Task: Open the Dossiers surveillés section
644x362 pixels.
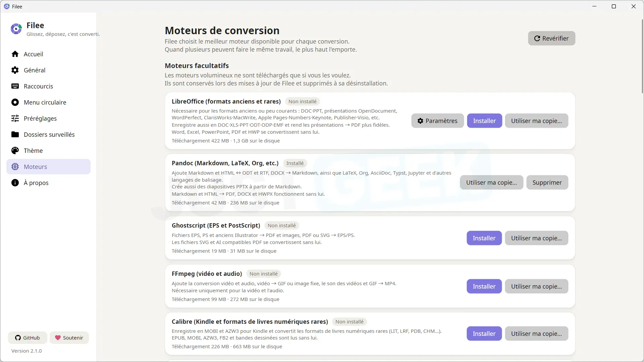Action: tap(48, 134)
